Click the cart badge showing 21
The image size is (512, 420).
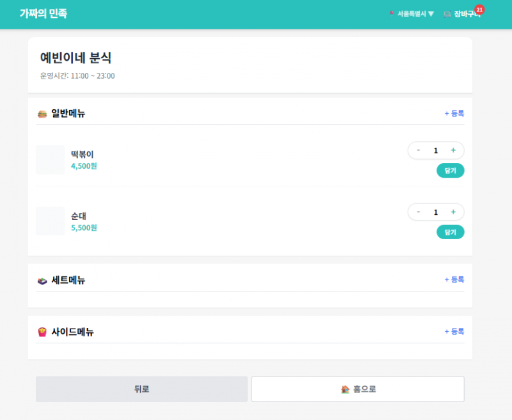point(479,10)
